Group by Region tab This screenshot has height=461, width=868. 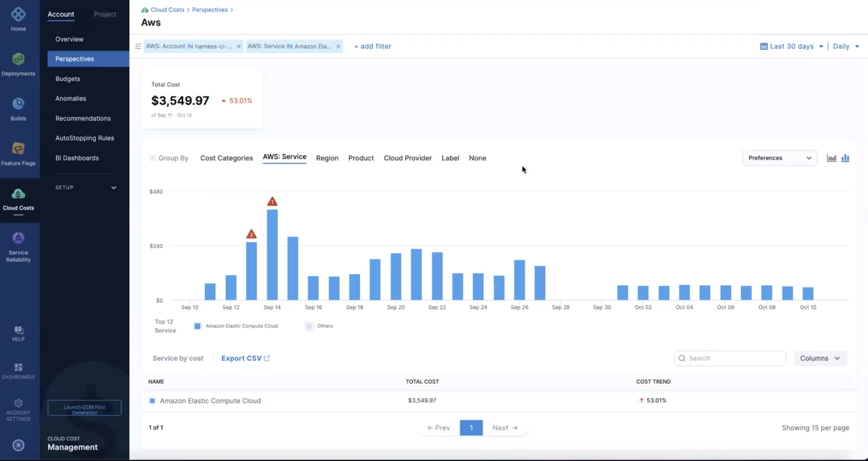tap(327, 158)
